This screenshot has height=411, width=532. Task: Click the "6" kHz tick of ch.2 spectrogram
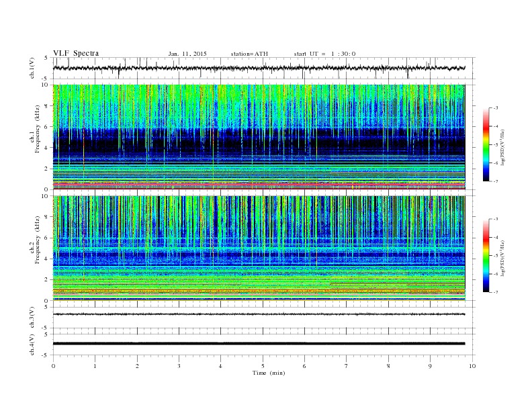click(x=46, y=238)
